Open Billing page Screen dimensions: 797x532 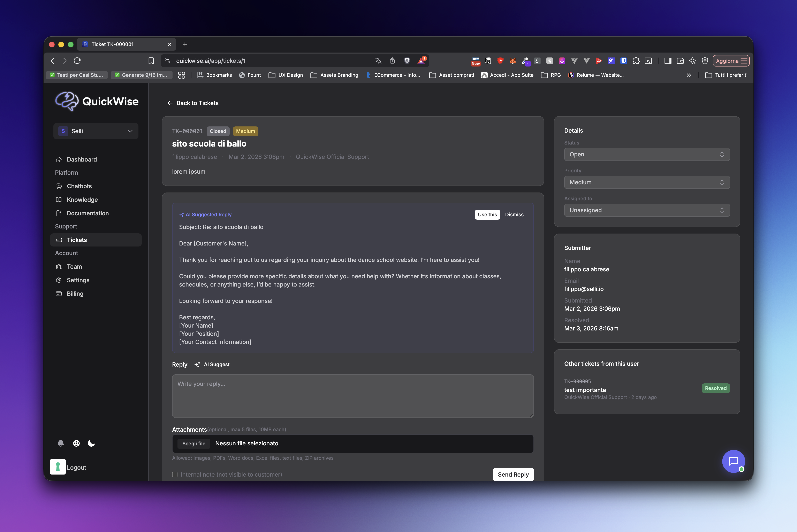click(x=75, y=294)
